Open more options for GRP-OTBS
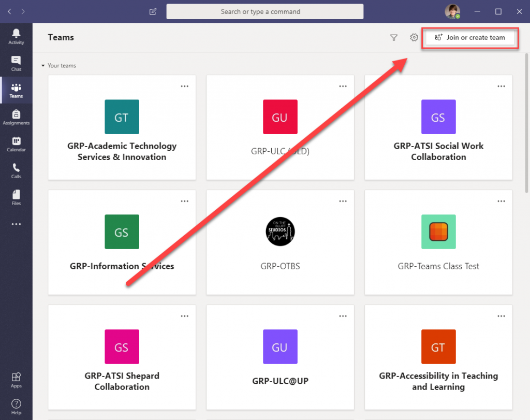This screenshot has width=530, height=420. click(x=343, y=201)
